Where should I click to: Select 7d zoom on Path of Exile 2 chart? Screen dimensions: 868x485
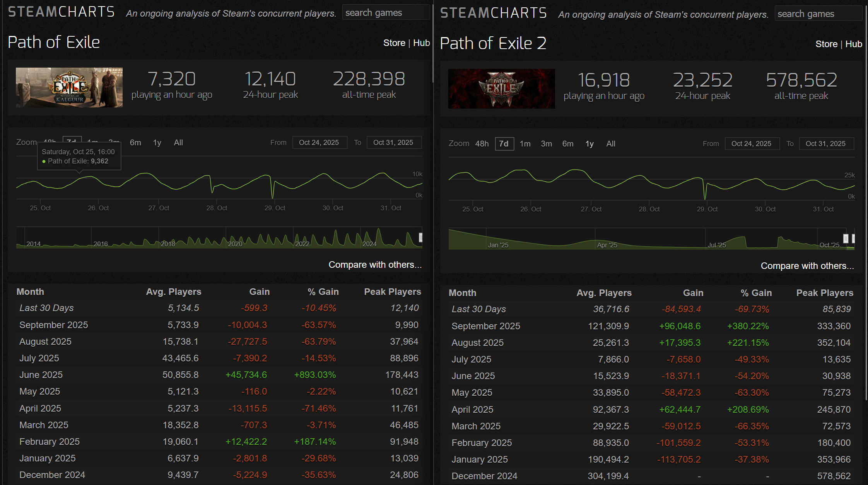tap(504, 144)
